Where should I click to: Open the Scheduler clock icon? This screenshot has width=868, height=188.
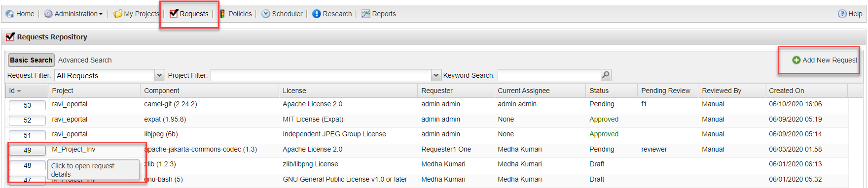point(266,14)
